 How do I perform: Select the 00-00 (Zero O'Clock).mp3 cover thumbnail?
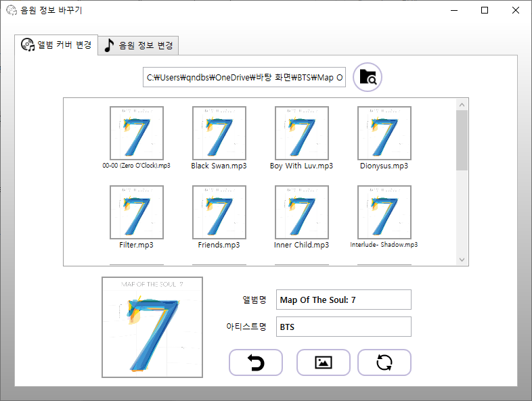(137, 133)
